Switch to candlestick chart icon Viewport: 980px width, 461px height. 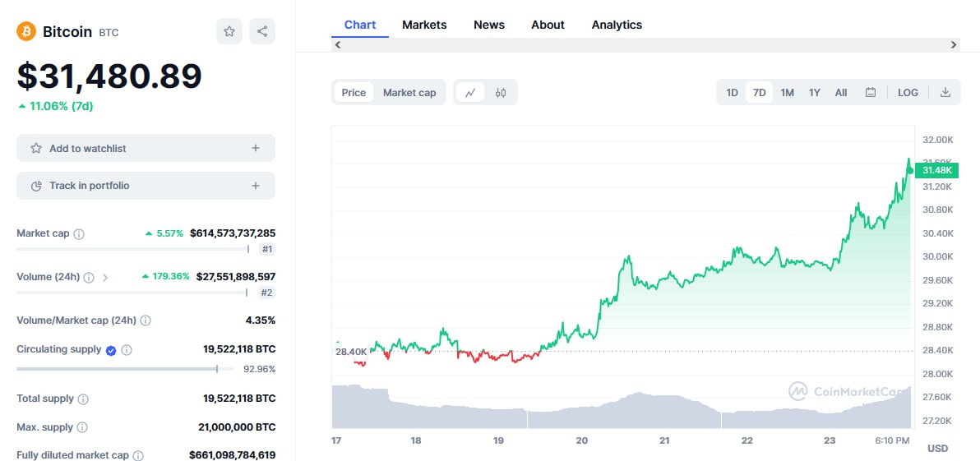pos(501,93)
